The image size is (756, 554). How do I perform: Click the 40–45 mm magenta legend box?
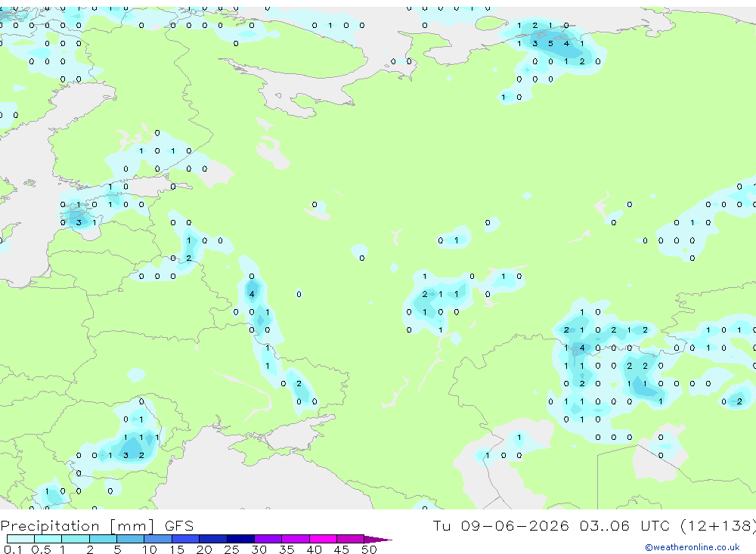pos(323,539)
